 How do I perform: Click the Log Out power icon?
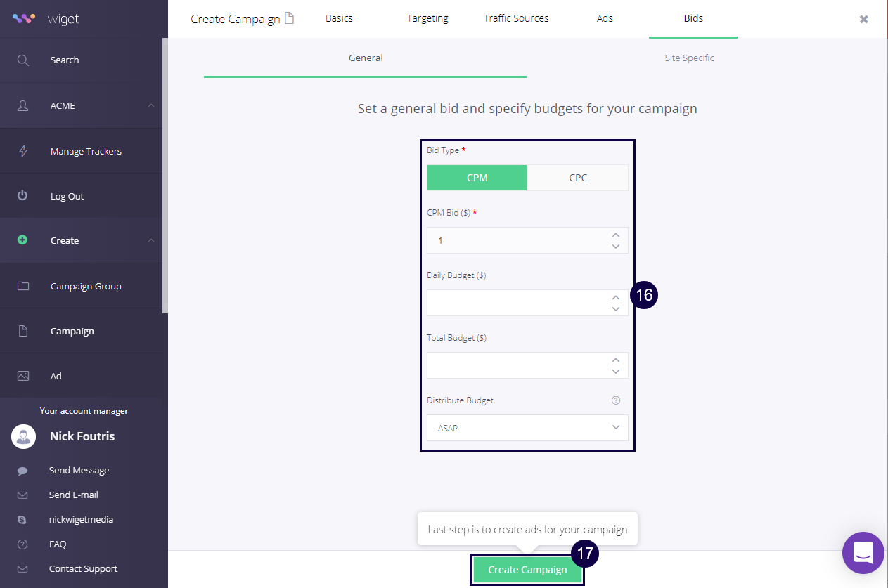pos(23,196)
